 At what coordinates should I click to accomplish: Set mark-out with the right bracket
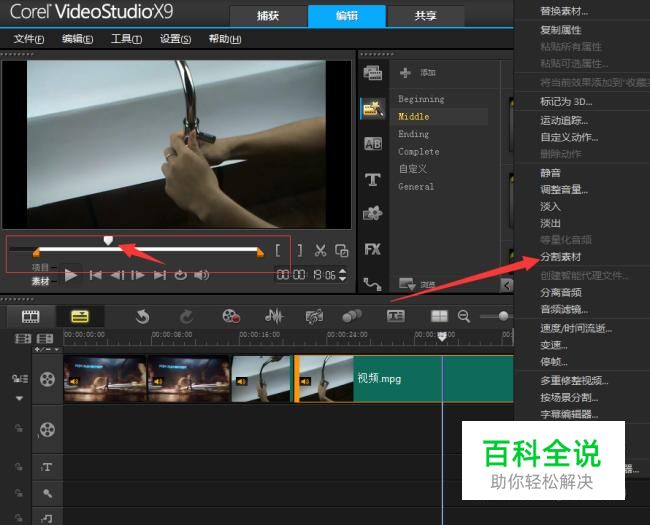tap(300, 250)
